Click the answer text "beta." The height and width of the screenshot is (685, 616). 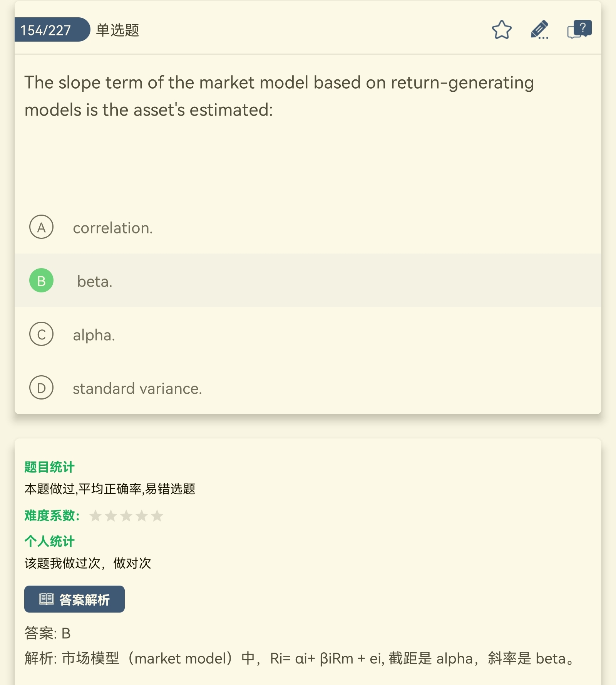tap(95, 282)
